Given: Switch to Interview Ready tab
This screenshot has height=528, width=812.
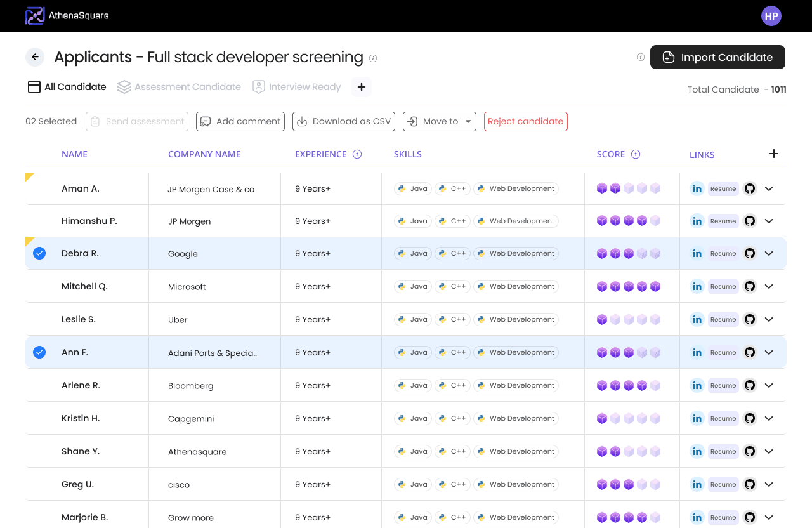Looking at the screenshot, I should [x=297, y=87].
